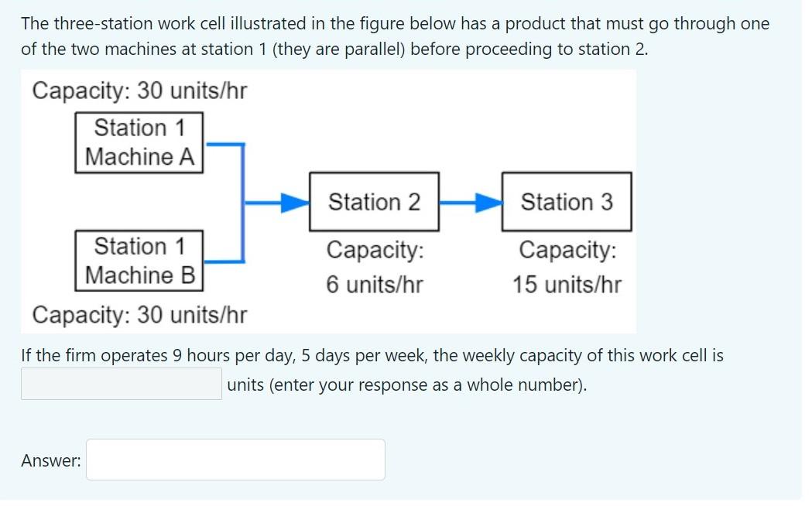812x506 pixels.
Task: Select the top Capacity: 30 units/hr label
Action: (x=138, y=91)
